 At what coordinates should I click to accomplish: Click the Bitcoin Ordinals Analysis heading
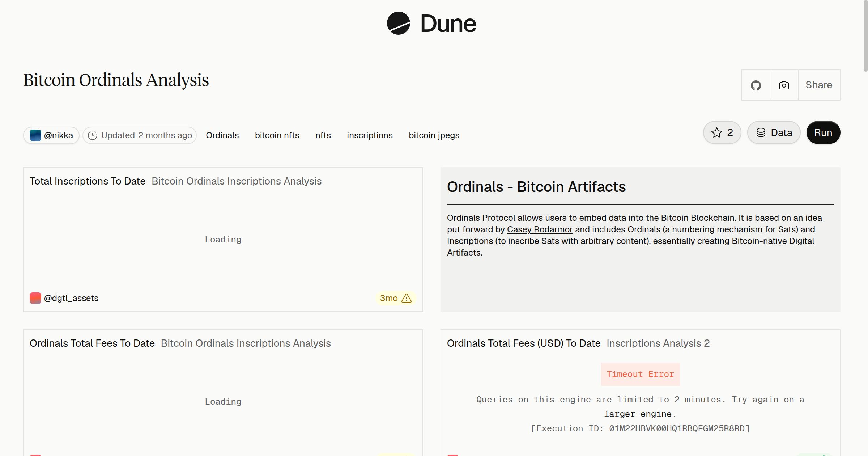(116, 80)
